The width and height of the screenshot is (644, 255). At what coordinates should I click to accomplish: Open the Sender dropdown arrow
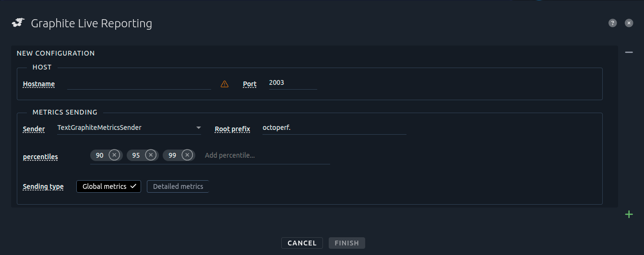198,128
